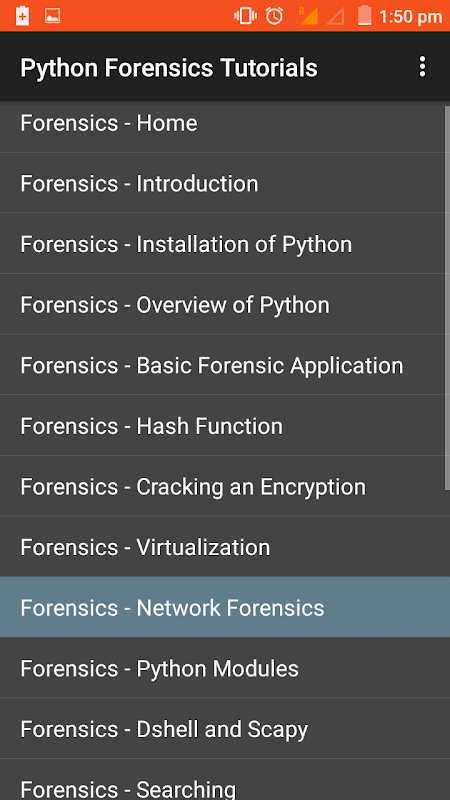Click the list's vertical scrollbar
The width and height of the screenshot is (450, 800).
[447, 298]
